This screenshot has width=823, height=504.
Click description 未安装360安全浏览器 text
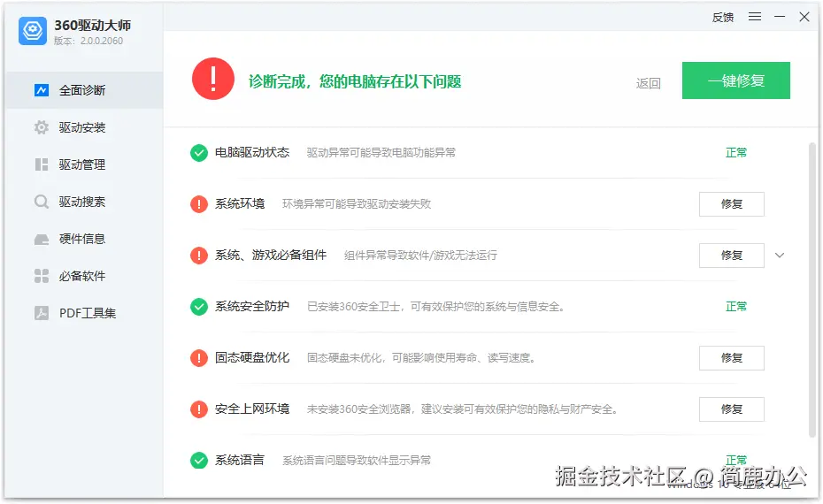[463, 409]
